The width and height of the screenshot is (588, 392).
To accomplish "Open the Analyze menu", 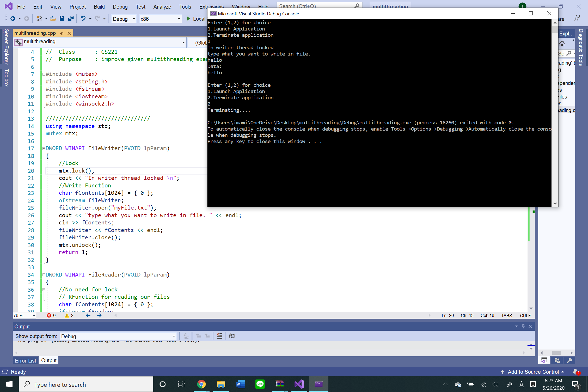I will (x=162, y=7).
